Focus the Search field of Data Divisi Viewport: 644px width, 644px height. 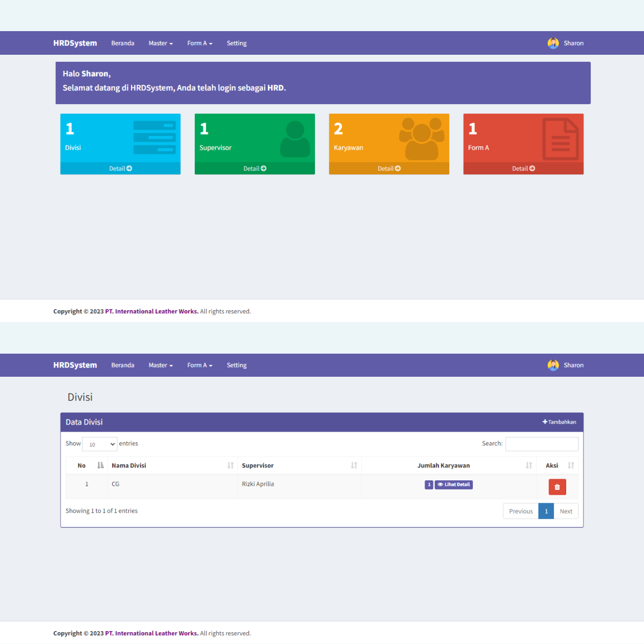click(x=542, y=444)
